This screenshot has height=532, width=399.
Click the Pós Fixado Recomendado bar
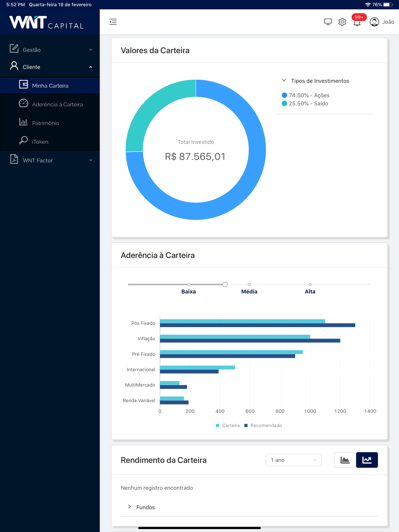(x=258, y=325)
